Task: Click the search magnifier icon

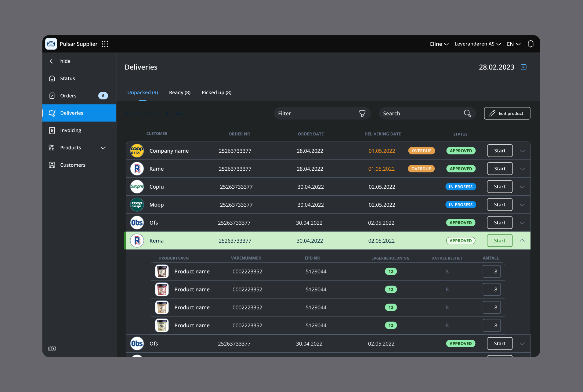Action: [467, 113]
